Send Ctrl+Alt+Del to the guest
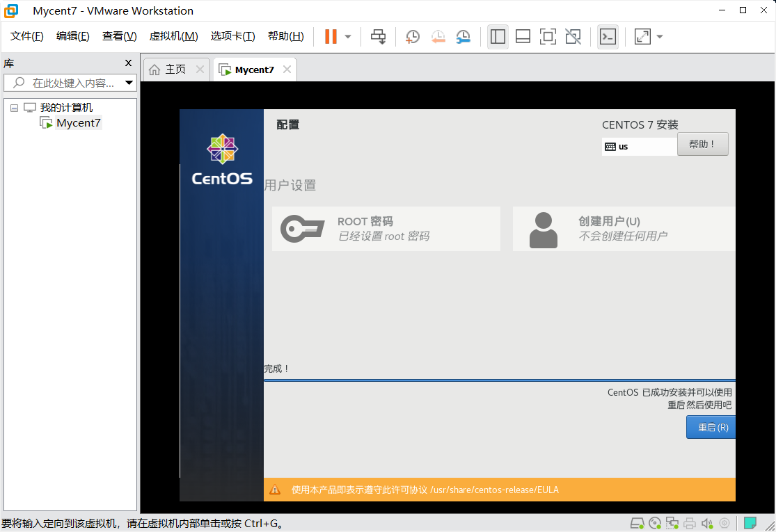776x532 pixels. coord(378,36)
